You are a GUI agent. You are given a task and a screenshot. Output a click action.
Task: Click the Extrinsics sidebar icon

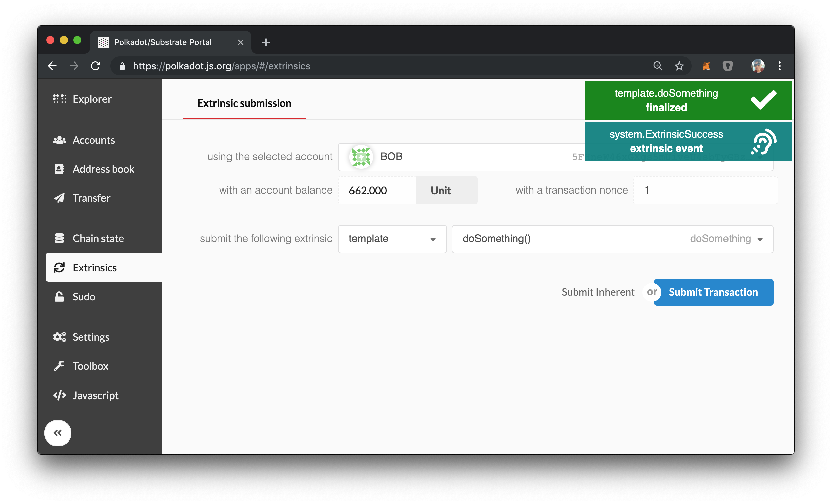[x=59, y=267]
